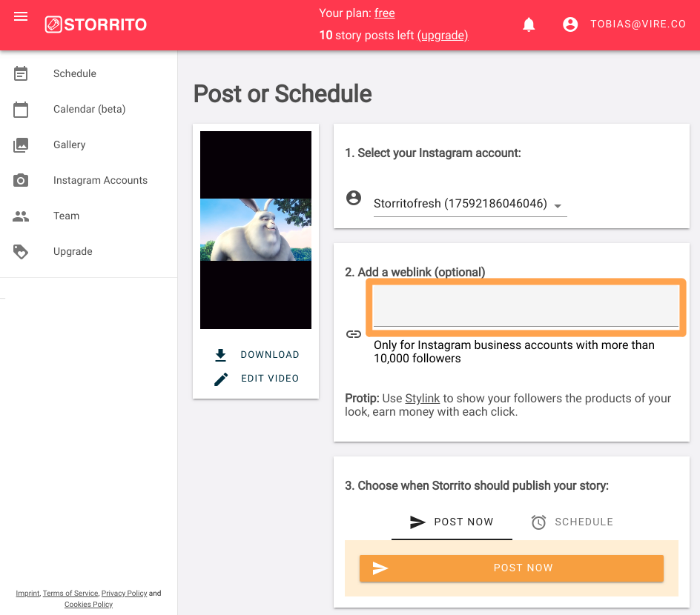Click the Team people icon
Screen dimensions: 700x615
tap(21, 216)
